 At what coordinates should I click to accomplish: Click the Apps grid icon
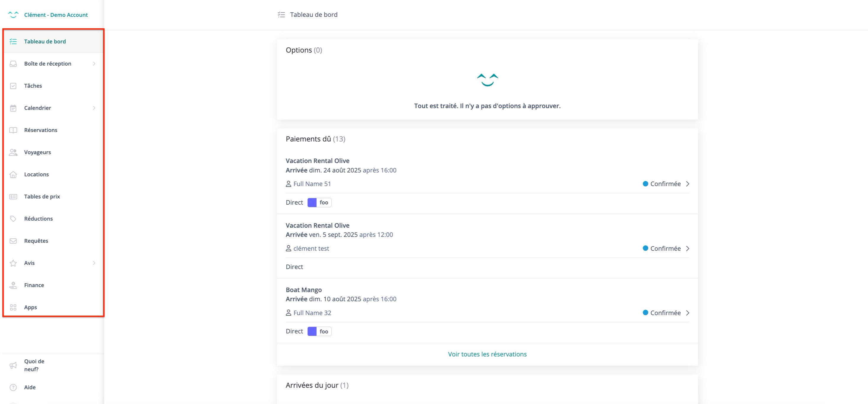click(x=13, y=307)
